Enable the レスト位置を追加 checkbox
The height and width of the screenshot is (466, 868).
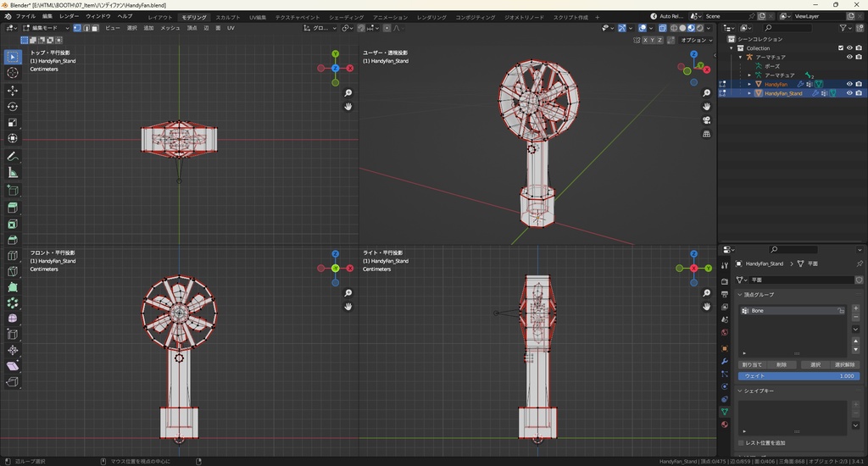[x=741, y=443]
